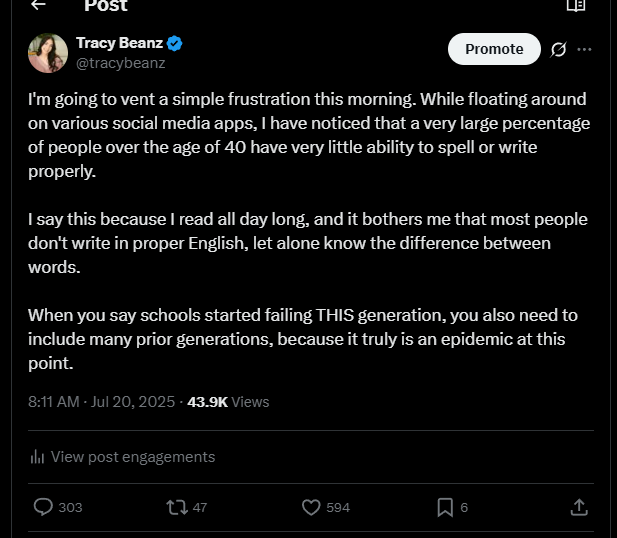The height and width of the screenshot is (538, 617).
Task: Open the three-dot more options menu
Action: tap(585, 49)
